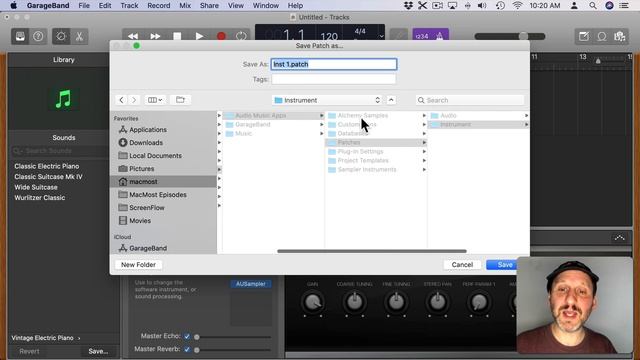The width and height of the screenshot is (640, 360).
Task: Click the Tags input field
Action: (x=333, y=79)
